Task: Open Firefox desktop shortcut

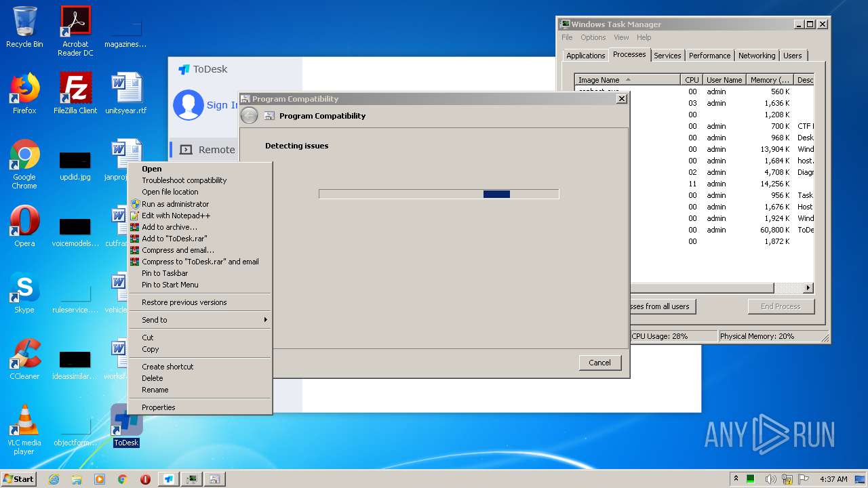Action: coord(24,94)
